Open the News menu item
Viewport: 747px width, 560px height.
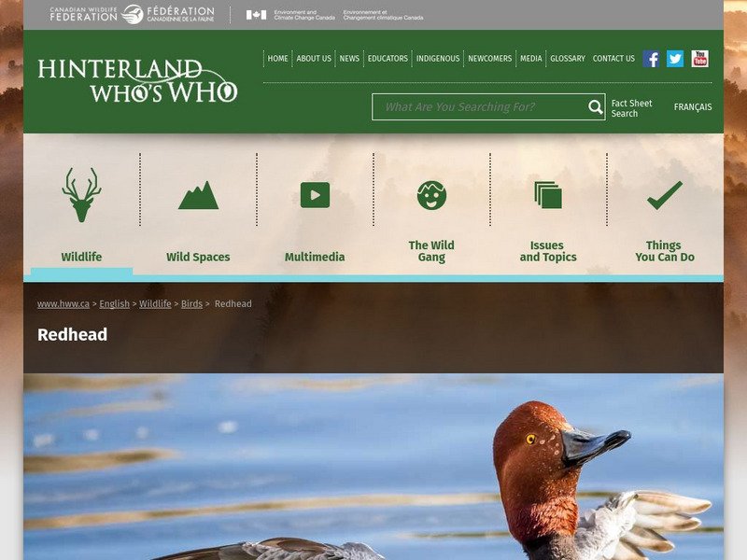click(349, 59)
